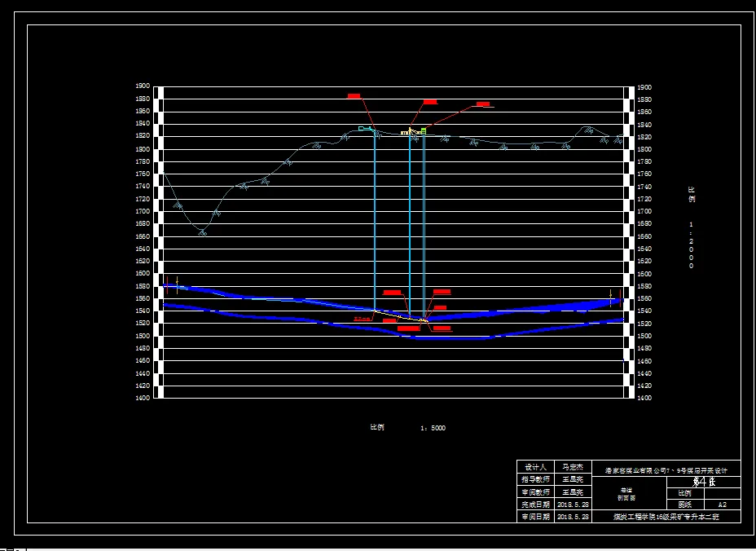Select the 1500 label on right elevation axis
The height and width of the screenshot is (551, 756).
coord(644,336)
